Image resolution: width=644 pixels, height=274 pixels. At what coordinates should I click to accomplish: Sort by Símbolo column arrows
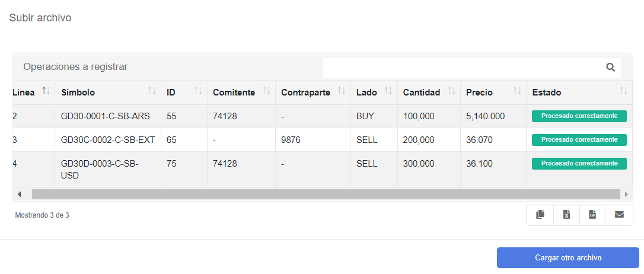tap(152, 91)
